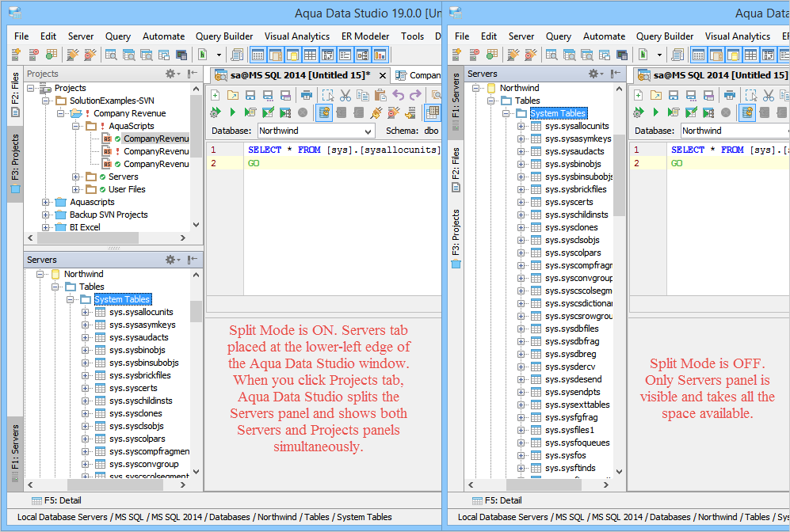Click F5: Detail button in left window
The height and width of the screenshot is (532, 790).
[x=56, y=500]
